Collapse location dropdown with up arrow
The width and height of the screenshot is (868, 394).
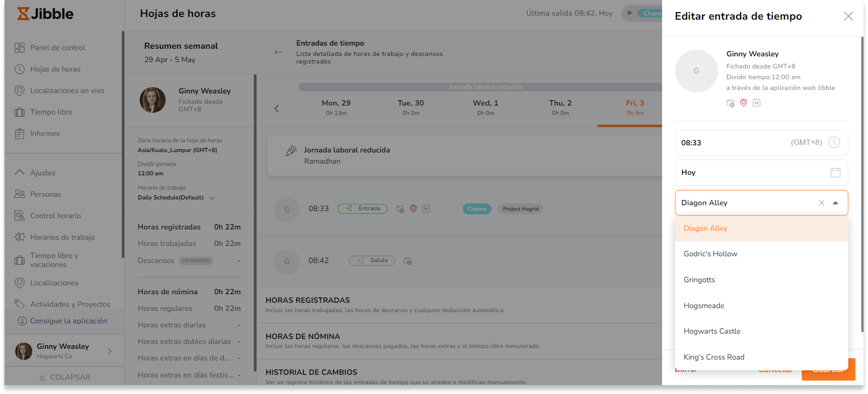tap(835, 203)
